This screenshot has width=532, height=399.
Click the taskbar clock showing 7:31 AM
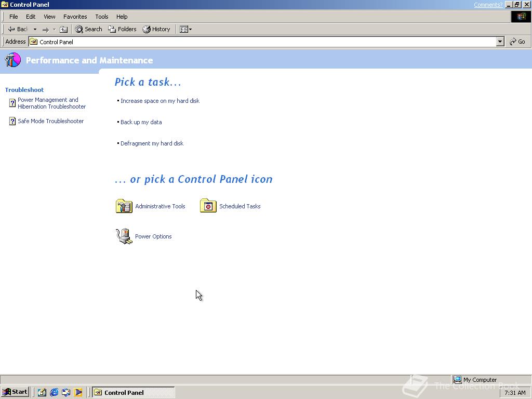tap(515, 393)
